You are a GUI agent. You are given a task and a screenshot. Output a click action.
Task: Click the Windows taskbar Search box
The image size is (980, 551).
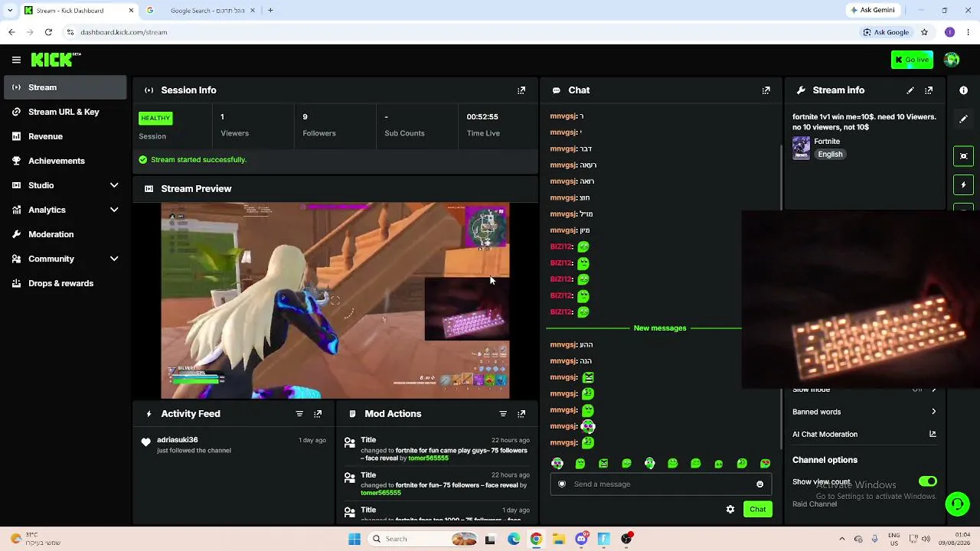[421, 539]
